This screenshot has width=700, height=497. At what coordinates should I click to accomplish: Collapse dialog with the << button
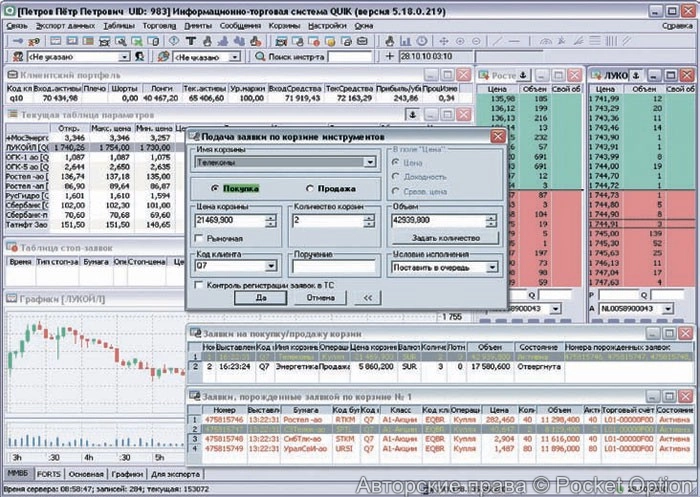[x=366, y=298]
